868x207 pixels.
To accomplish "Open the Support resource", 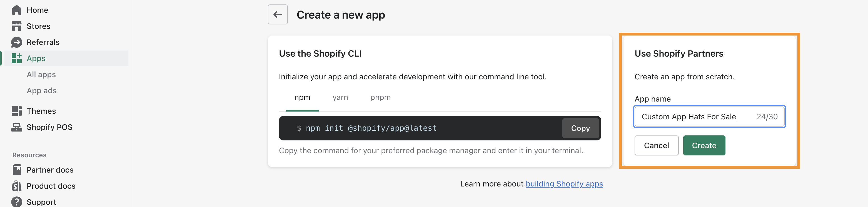I will click(41, 202).
